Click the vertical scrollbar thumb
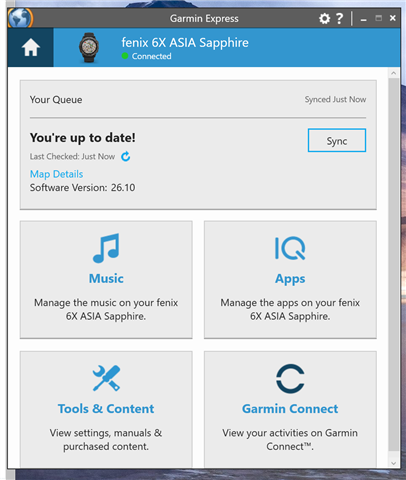The height and width of the screenshot is (480, 406). [x=394, y=265]
